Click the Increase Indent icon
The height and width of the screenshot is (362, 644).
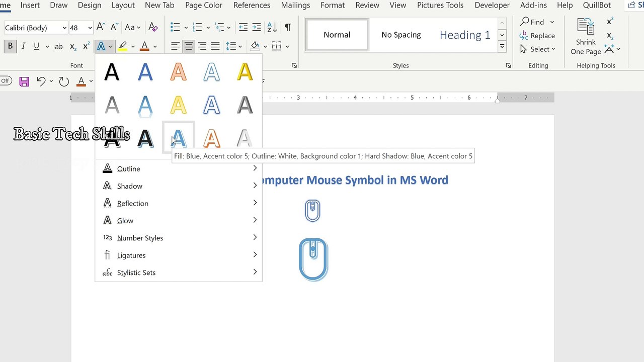click(257, 27)
